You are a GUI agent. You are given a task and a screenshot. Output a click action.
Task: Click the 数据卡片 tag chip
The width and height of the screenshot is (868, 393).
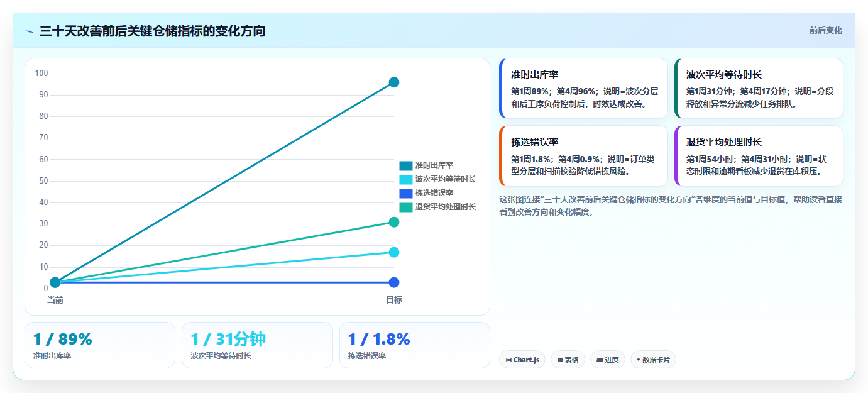[654, 360]
